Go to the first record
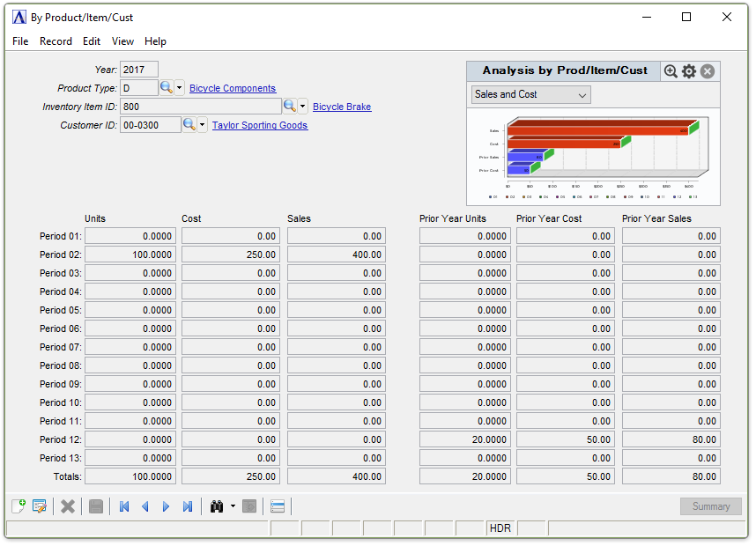Screen dimensions: 756x546 click(x=124, y=506)
